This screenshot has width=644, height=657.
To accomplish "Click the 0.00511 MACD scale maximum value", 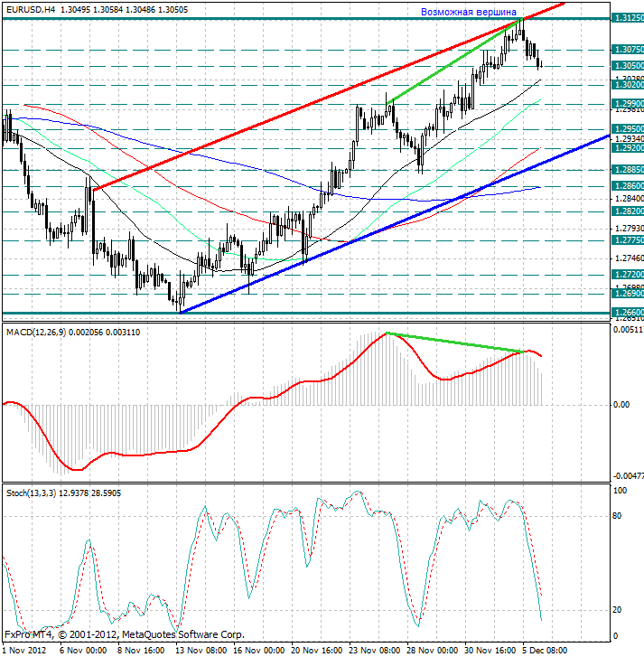I will coord(629,330).
